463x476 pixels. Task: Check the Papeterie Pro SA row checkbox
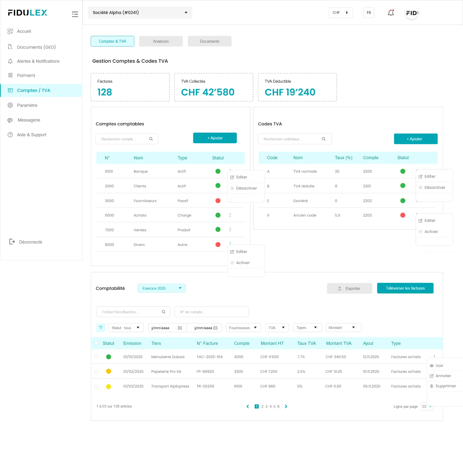click(x=96, y=371)
